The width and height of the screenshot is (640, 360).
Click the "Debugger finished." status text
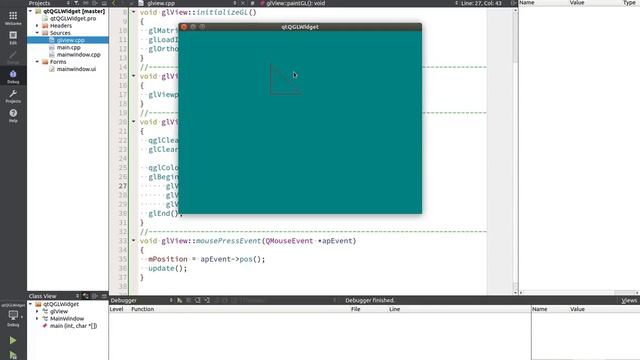(370, 300)
